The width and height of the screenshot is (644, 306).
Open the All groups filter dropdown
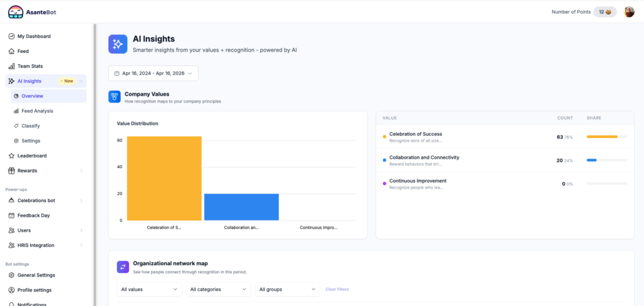coord(287,289)
